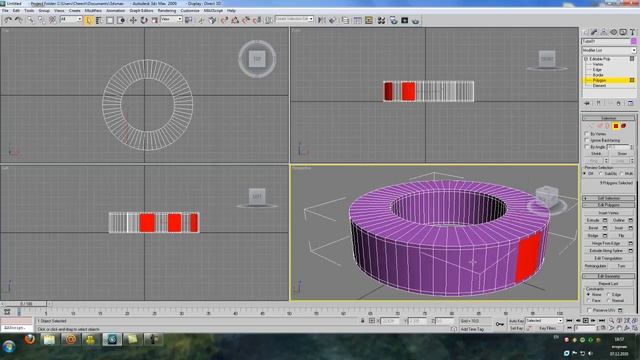Collapse the Edit Polygons rollout header
Viewport: 640px width, 360px height.
coord(608,205)
